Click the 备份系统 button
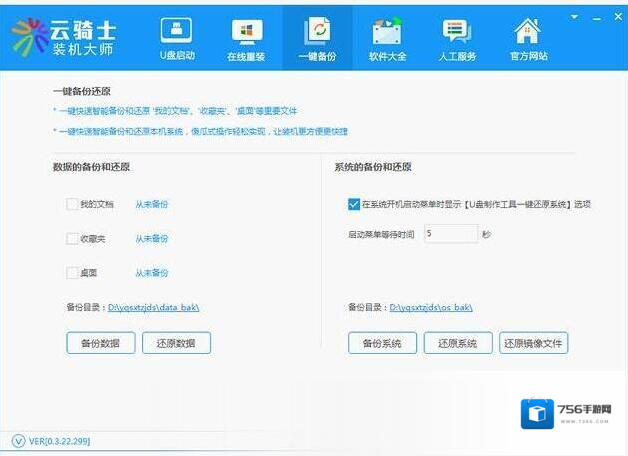This screenshot has height=456, width=628. click(x=382, y=343)
